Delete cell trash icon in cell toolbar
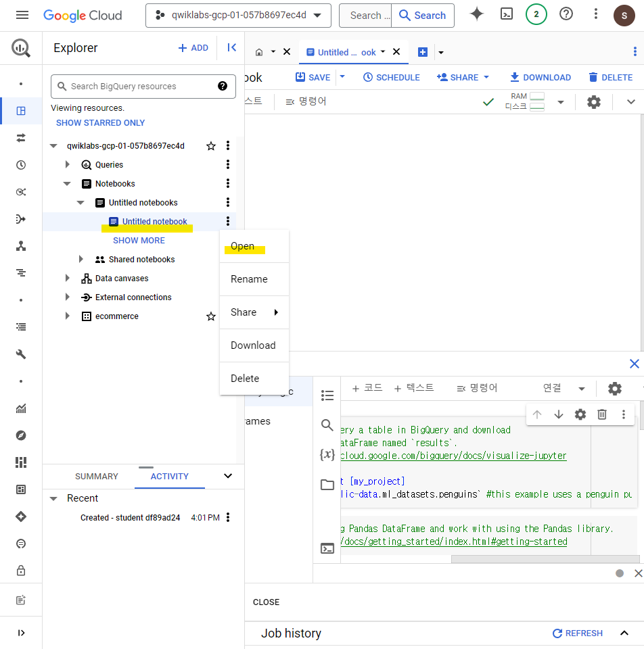 coord(602,414)
